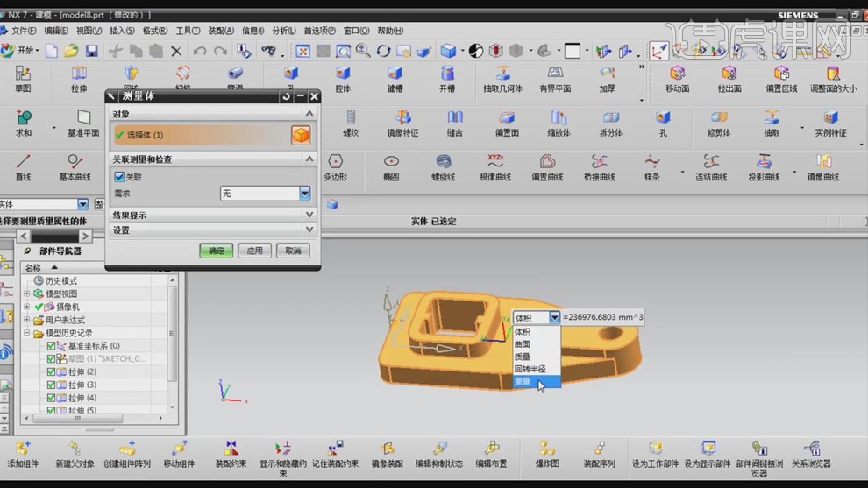The width and height of the screenshot is (868, 488).
Task: Toggle the 关联 associative checkbox
Action: [119, 177]
